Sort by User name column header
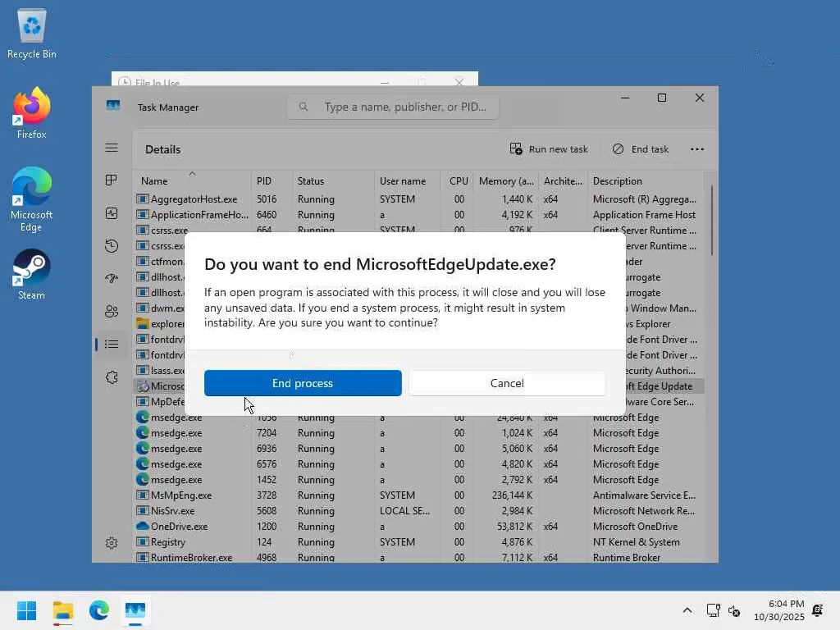The image size is (840, 630). (407, 181)
